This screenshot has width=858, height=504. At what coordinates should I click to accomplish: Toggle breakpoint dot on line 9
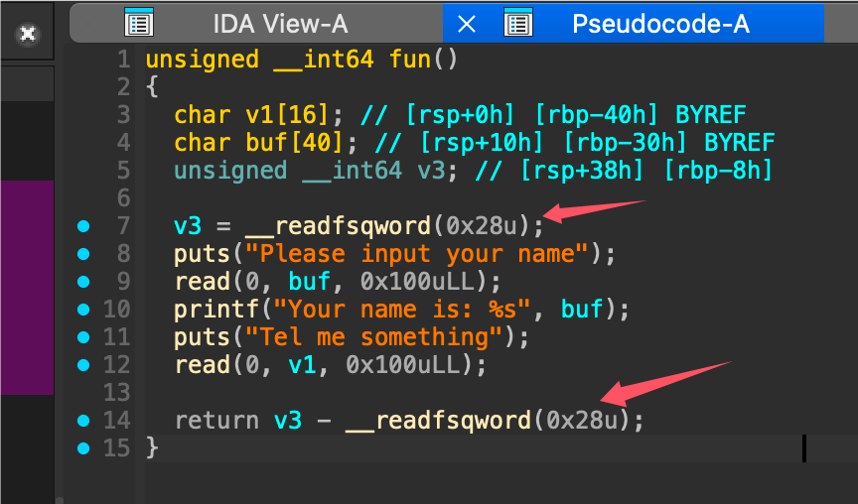click(83, 282)
